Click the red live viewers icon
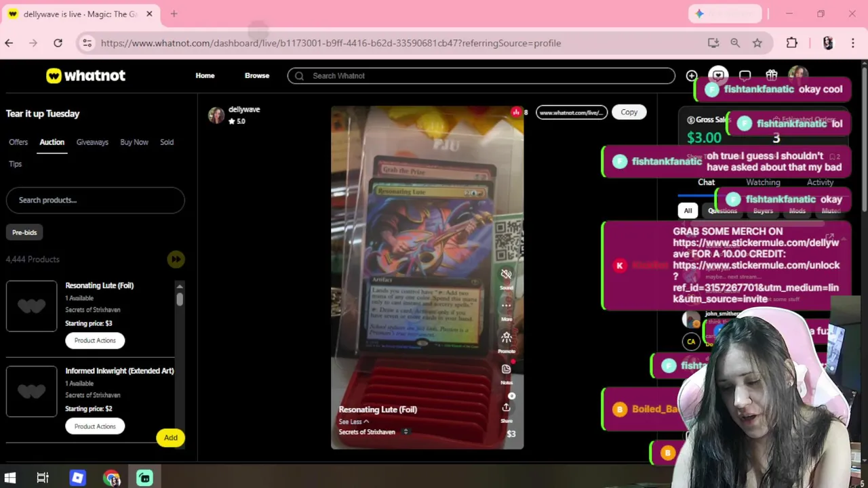The image size is (868, 488). (x=516, y=113)
